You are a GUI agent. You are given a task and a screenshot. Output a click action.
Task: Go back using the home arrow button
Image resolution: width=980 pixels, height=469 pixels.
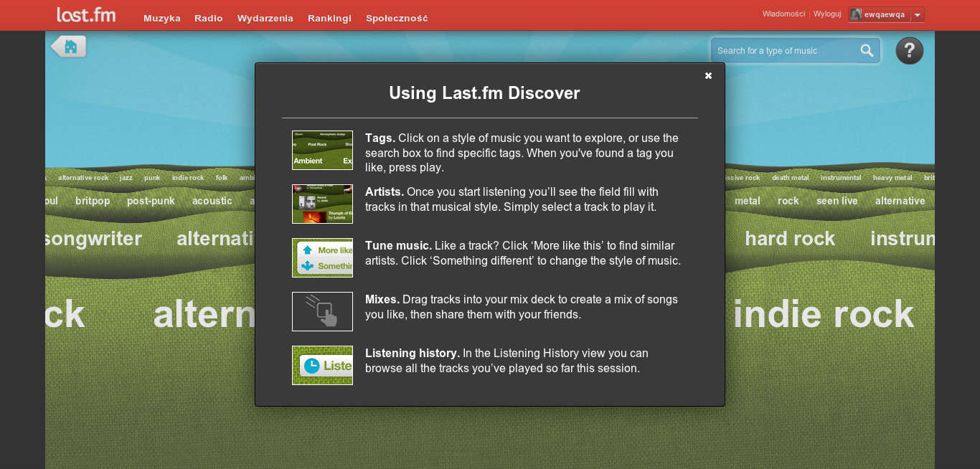click(68, 47)
